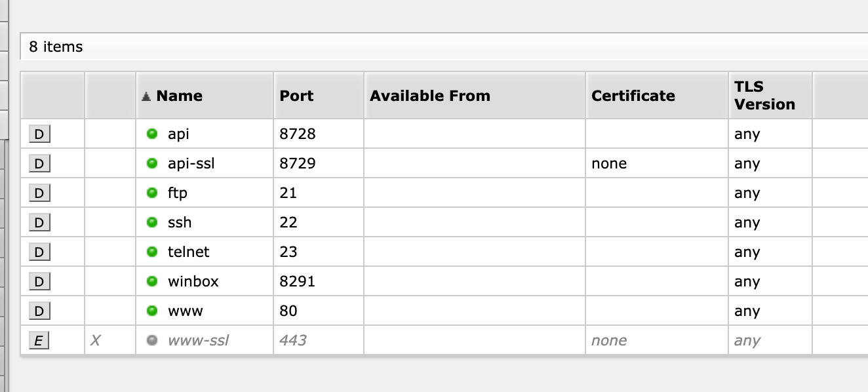The image size is (868, 392).
Task: Disable the api service with D button
Action: click(39, 134)
